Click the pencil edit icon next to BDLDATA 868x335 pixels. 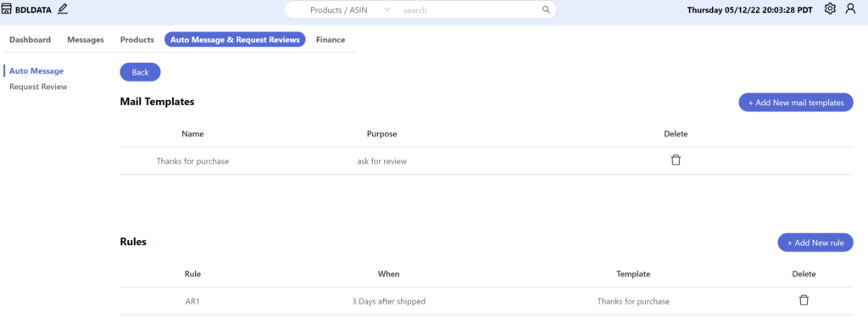click(63, 8)
